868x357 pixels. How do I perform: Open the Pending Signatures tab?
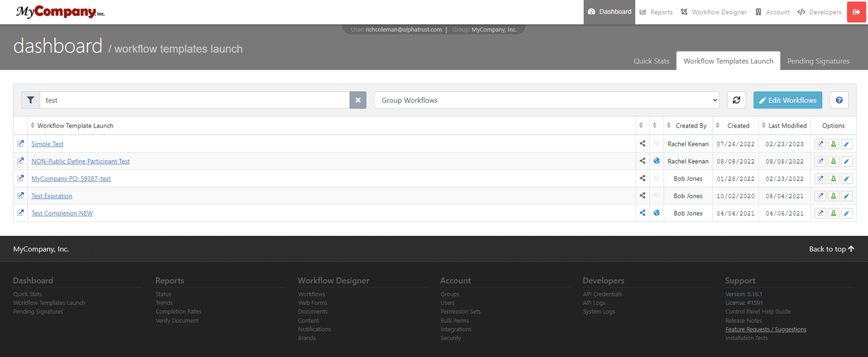coord(818,61)
